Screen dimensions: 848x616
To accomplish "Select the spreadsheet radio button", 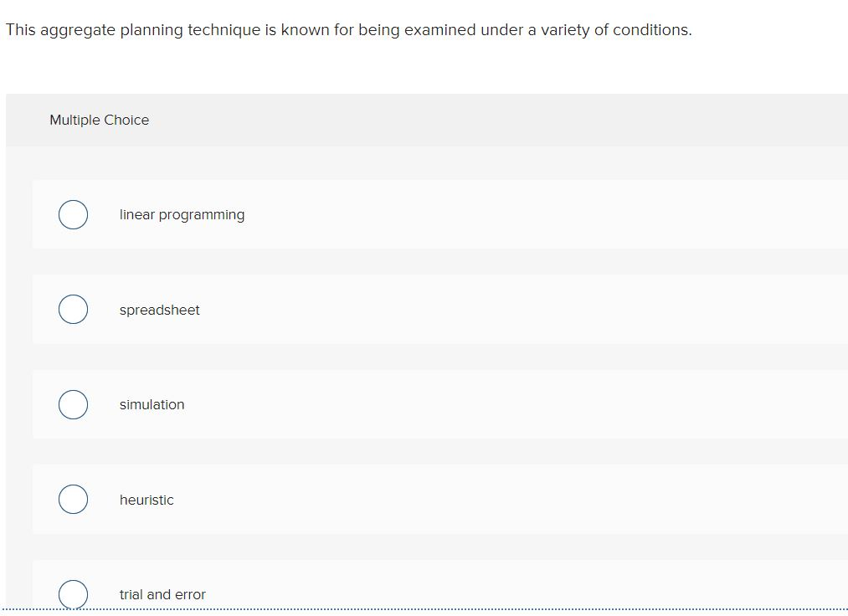I will (73, 309).
